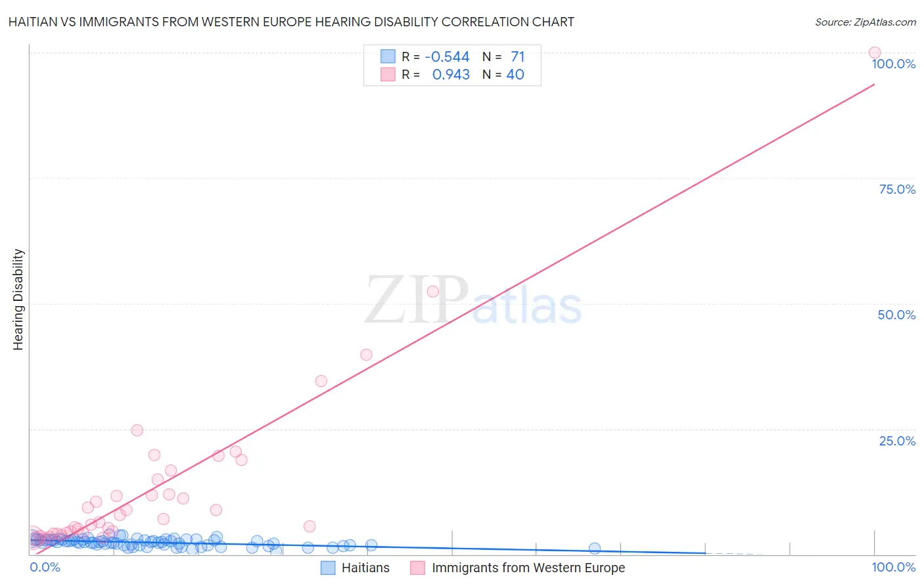Image resolution: width=924 pixels, height=586 pixels.
Task: Select the pink data point at 100%
Action: (875, 53)
